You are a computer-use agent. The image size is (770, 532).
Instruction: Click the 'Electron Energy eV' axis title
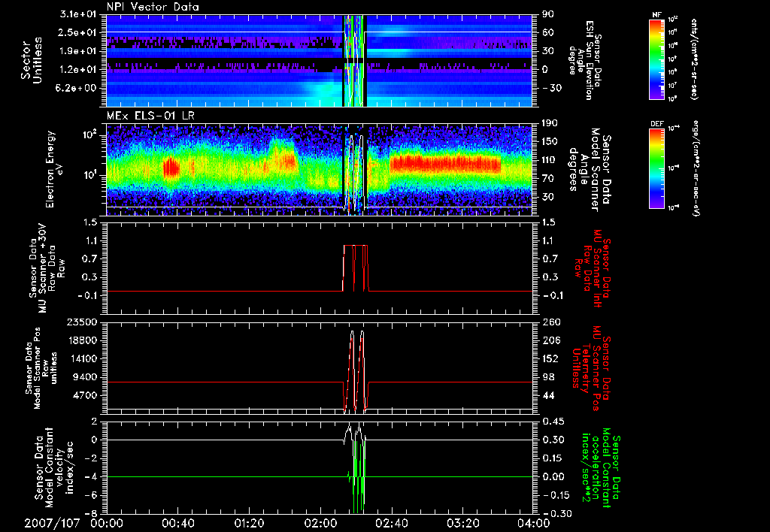click(56, 169)
